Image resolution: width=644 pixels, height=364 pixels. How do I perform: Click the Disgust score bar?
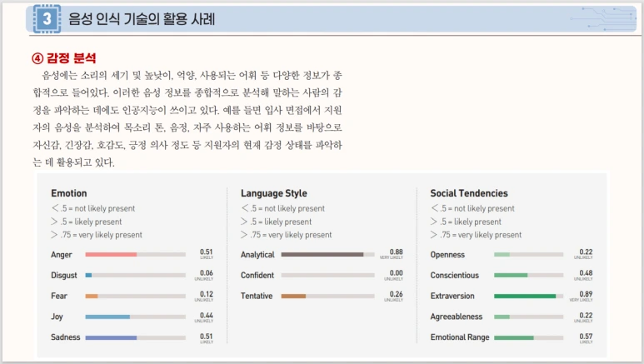(136, 275)
